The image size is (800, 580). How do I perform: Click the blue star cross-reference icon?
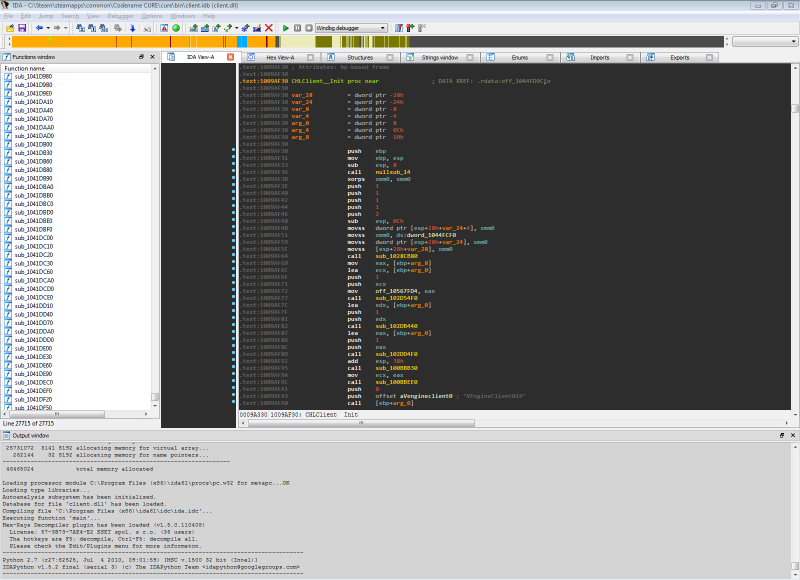coord(245,28)
